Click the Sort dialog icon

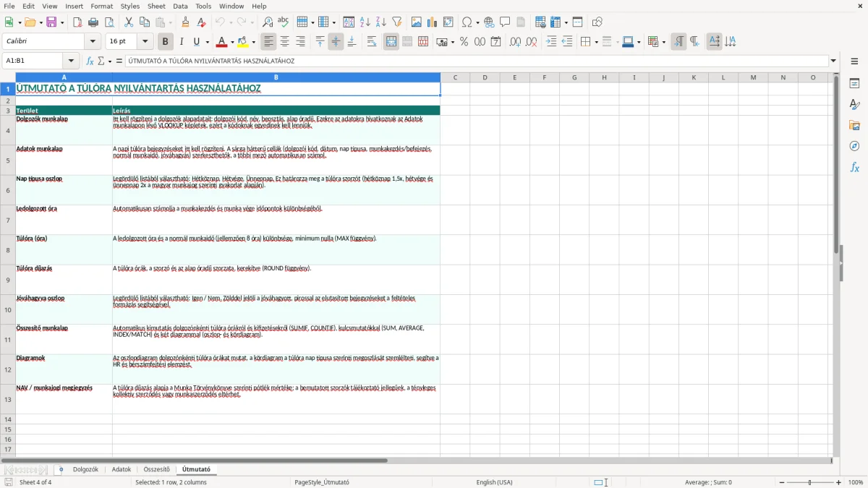[x=349, y=22]
